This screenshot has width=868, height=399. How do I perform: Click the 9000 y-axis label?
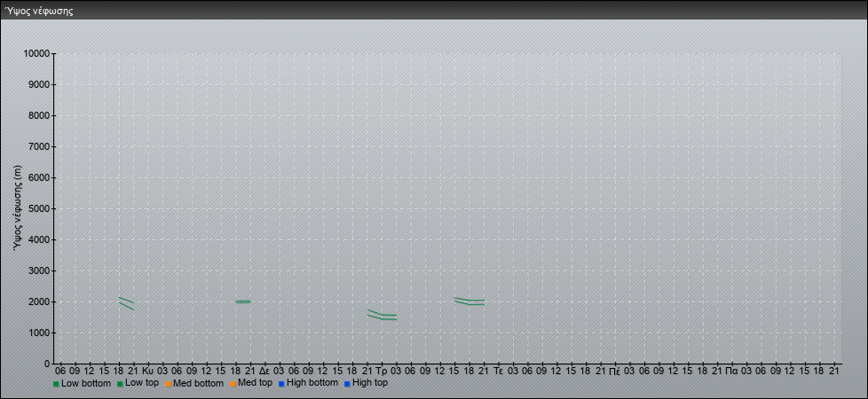click(x=39, y=84)
